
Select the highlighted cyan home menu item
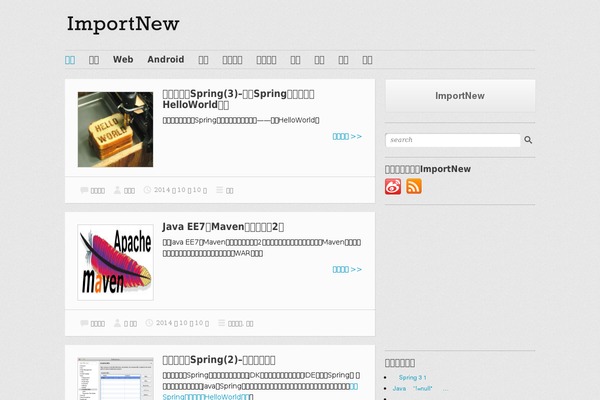tap(70, 60)
